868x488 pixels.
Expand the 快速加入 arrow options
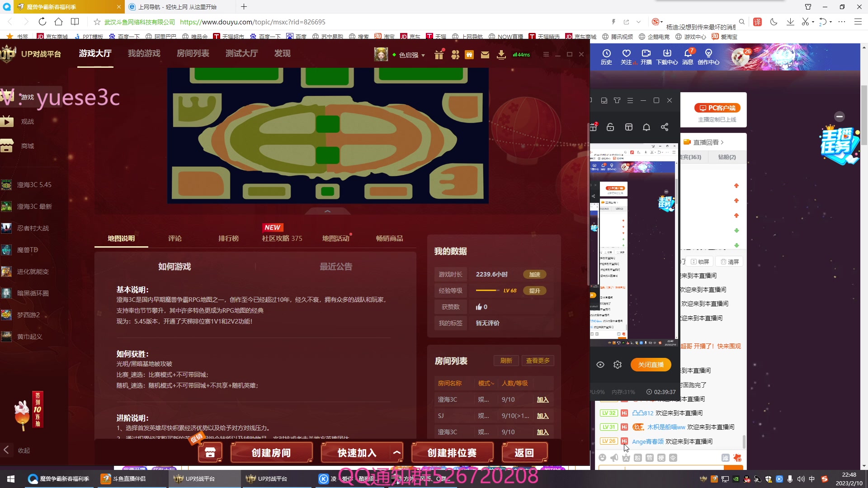coord(396,452)
